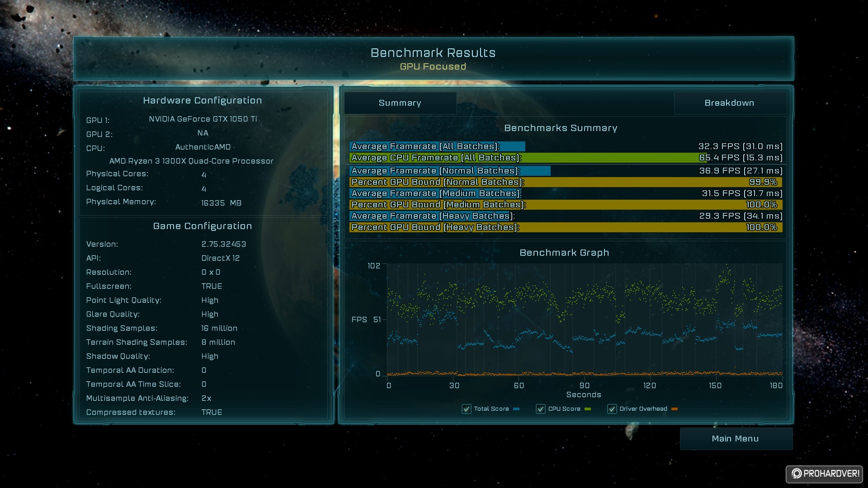Click the 2x Multisample Anti-Aliasing value
This screenshot has width=868, height=488.
pyautogui.click(x=206, y=399)
